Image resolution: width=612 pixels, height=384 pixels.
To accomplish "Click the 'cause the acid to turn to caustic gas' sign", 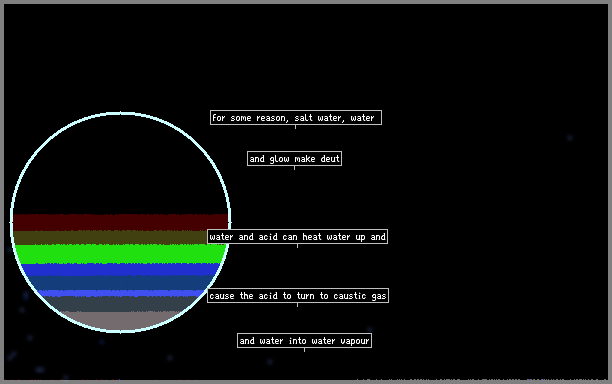I will 298,296.
